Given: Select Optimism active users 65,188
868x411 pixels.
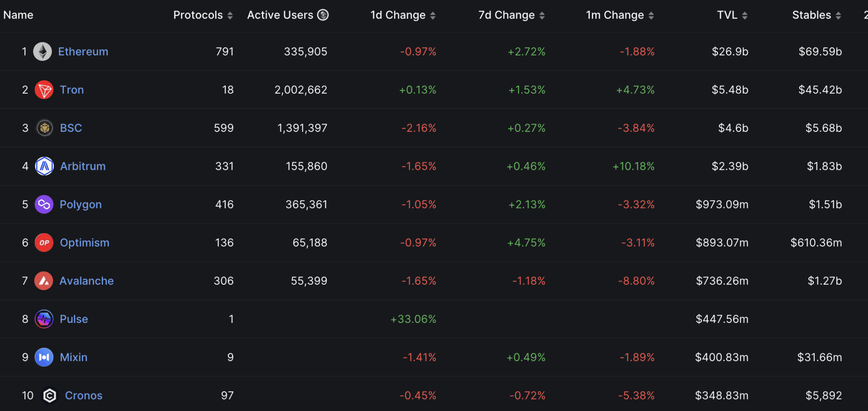Looking at the screenshot, I should 310,243.
